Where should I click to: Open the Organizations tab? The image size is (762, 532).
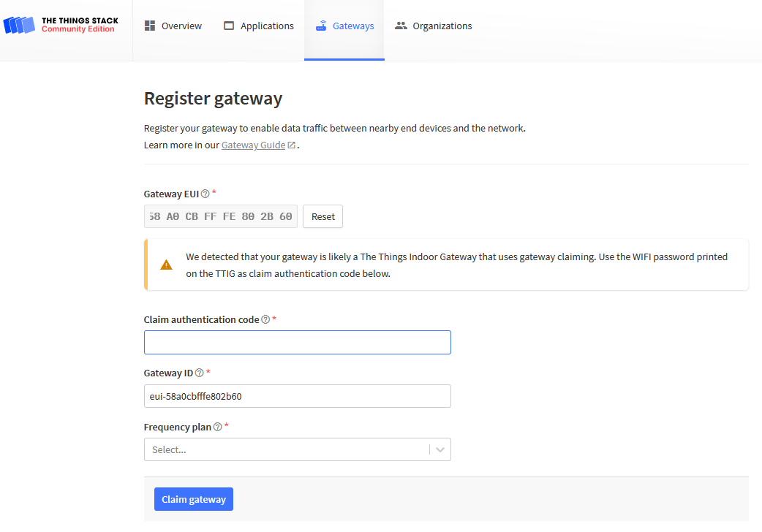pyautogui.click(x=434, y=26)
